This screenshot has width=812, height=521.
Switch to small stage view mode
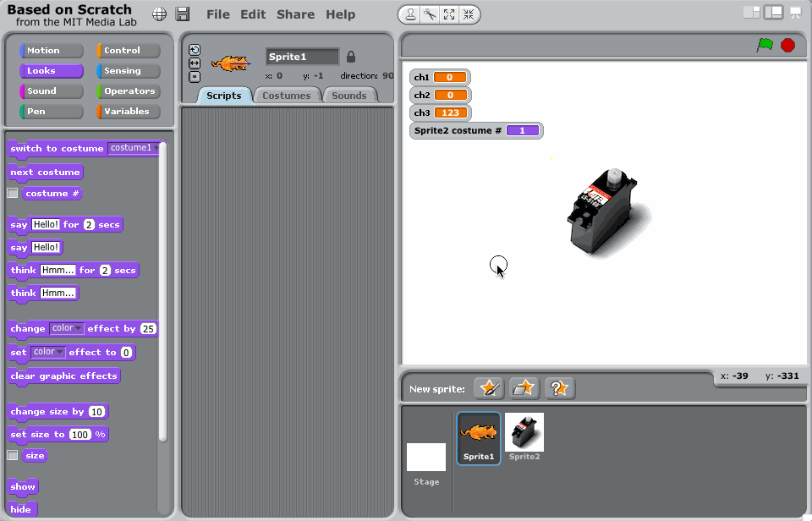coord(751,13)
